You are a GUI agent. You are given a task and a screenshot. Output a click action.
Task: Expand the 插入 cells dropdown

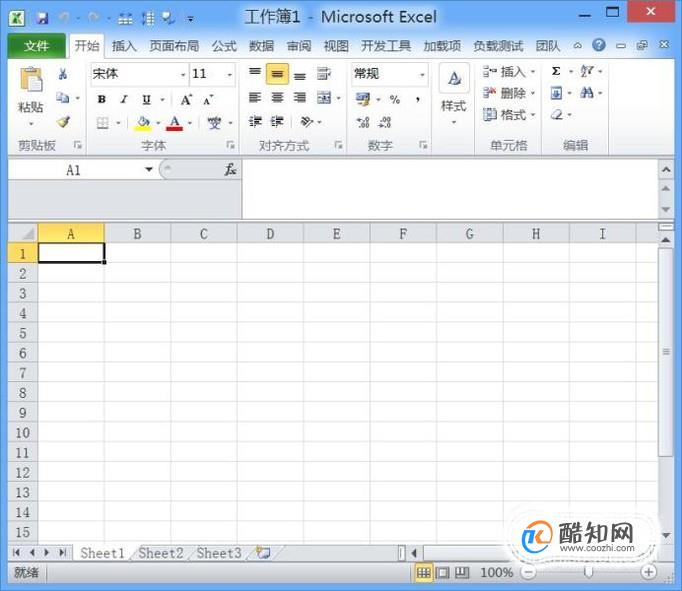coord(533,71)
